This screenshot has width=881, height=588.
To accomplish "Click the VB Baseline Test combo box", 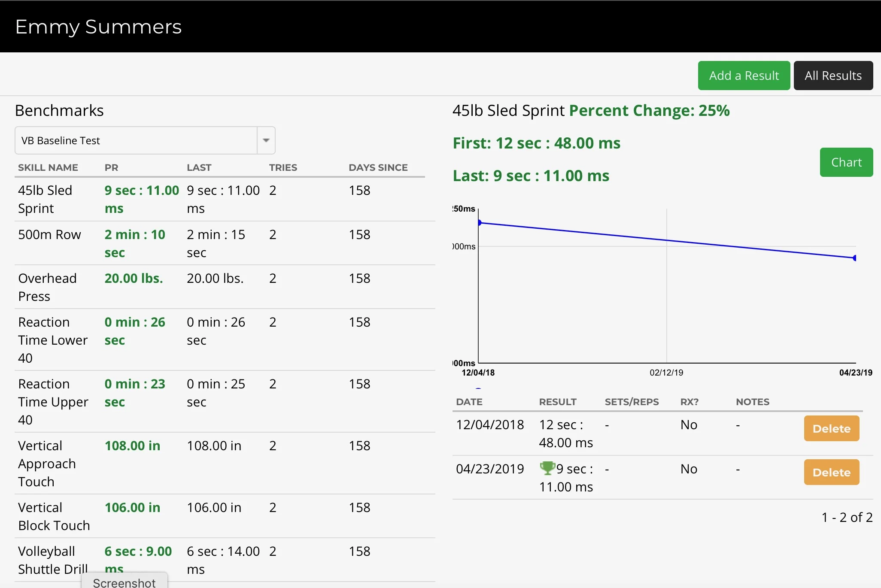I will 136,140.
